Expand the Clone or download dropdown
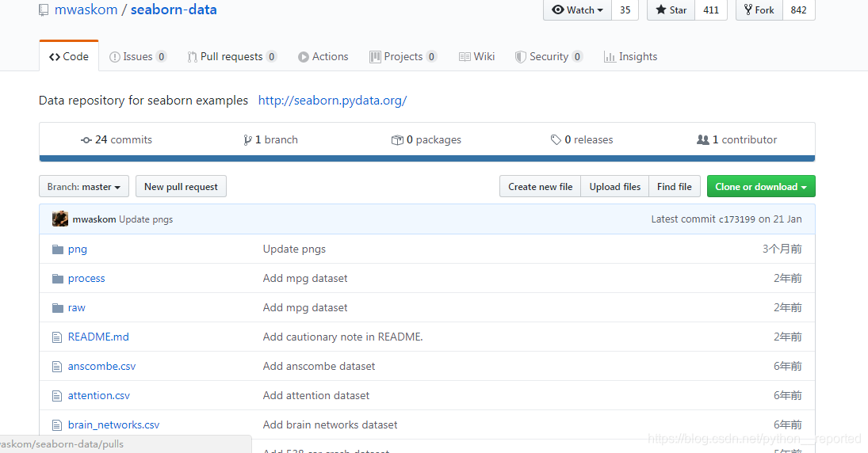The width and height of the screenshot is (868, 453). coord(761,186)
